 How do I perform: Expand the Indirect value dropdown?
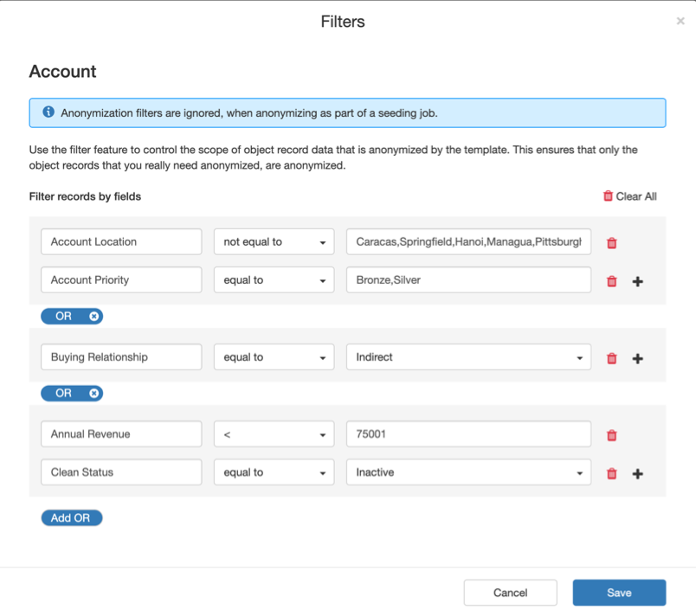[468, 357]
